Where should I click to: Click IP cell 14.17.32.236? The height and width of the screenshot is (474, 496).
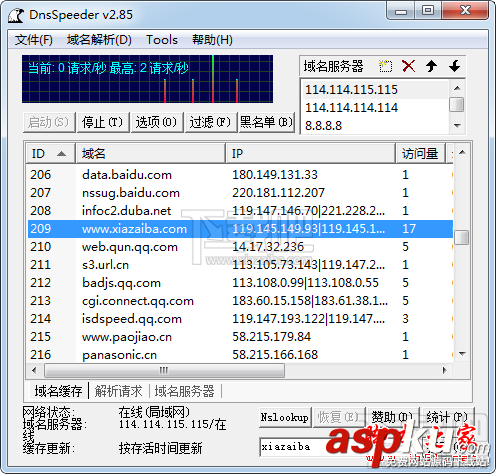[268, 247]
